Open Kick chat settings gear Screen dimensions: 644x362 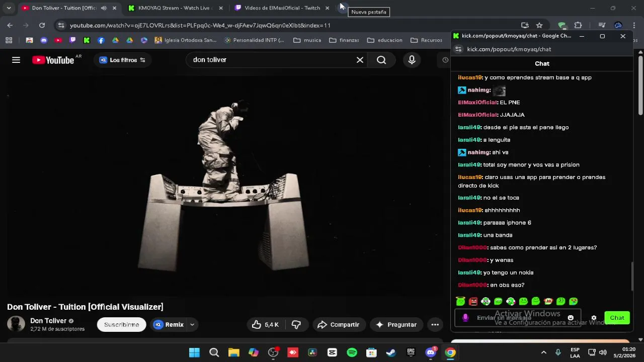coord(594,318)
